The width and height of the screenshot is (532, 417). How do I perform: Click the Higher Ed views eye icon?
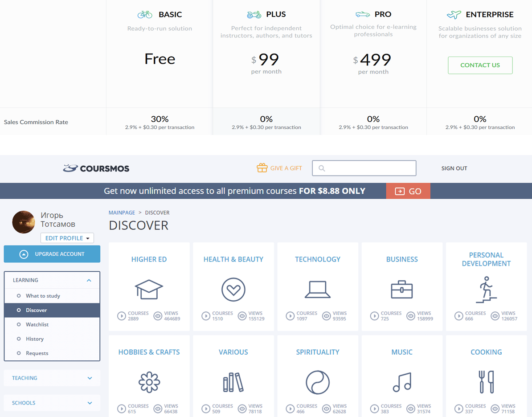tap(158, 316)
